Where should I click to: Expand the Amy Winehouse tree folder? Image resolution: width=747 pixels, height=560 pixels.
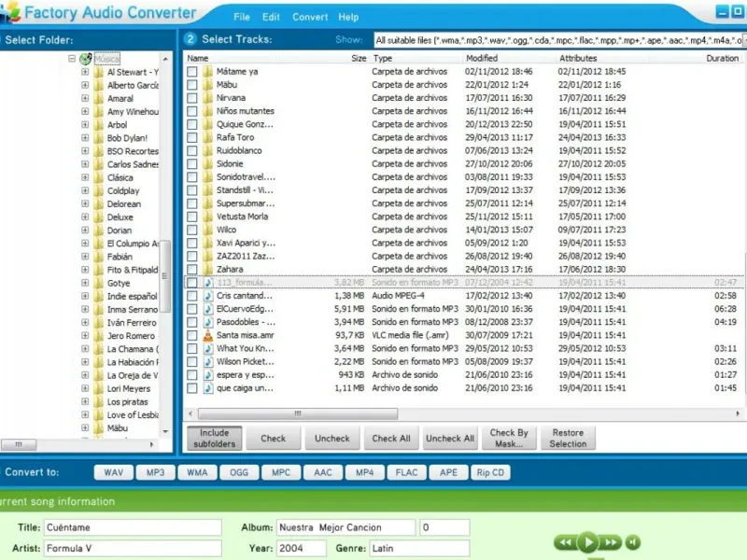(x=85, y=111)
